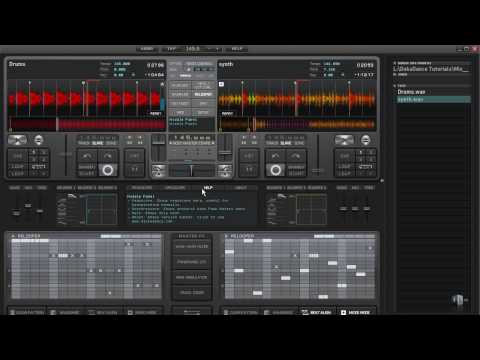Viewport: 480px width, 360px height.
Task: Collapse the right RELOOPER panel triangle
Action: tap(226, 236)
